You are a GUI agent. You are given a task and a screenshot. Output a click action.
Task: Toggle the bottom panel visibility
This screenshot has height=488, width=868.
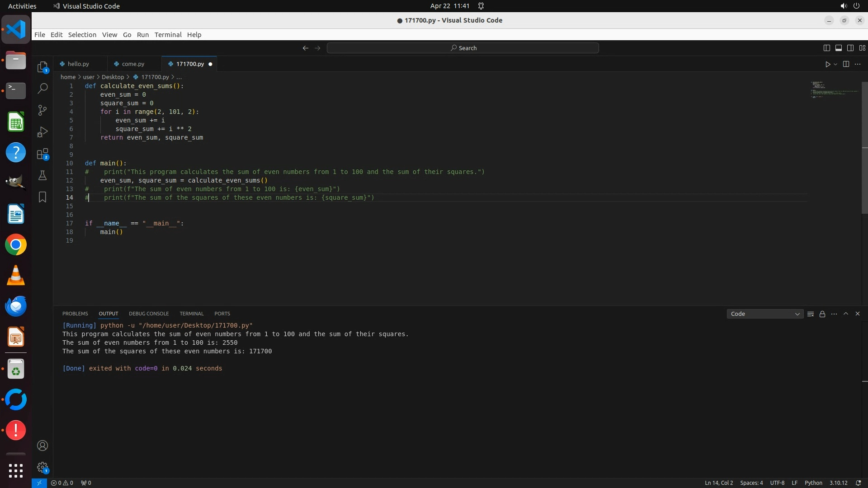point(838,48)
